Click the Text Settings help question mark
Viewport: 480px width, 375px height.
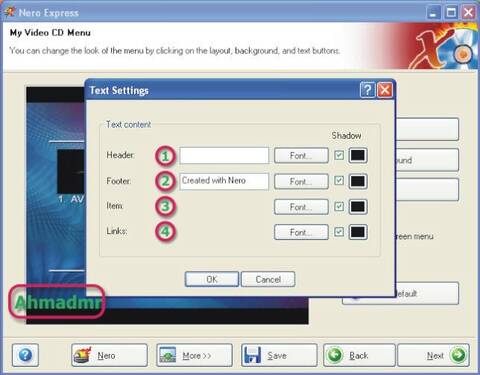(x=367, y=90)
